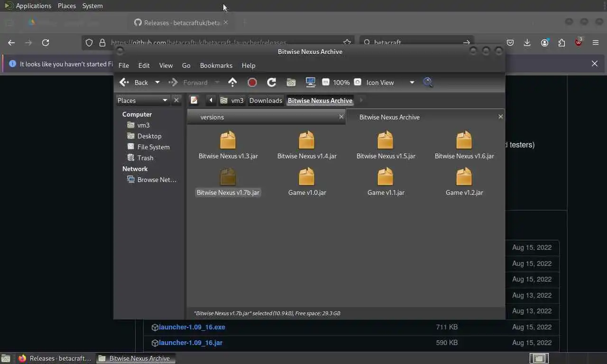This screenshot has width=607, height=364.
Task: Reload the folder with the refresh icon
Action: [x=272, y=82]
